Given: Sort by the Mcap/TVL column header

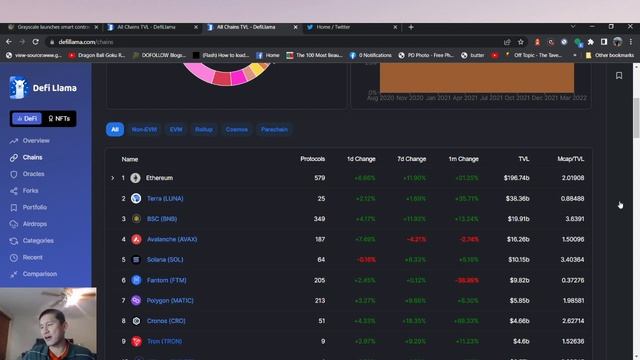Looking at the screenshot, I should [x=571, y=159].
